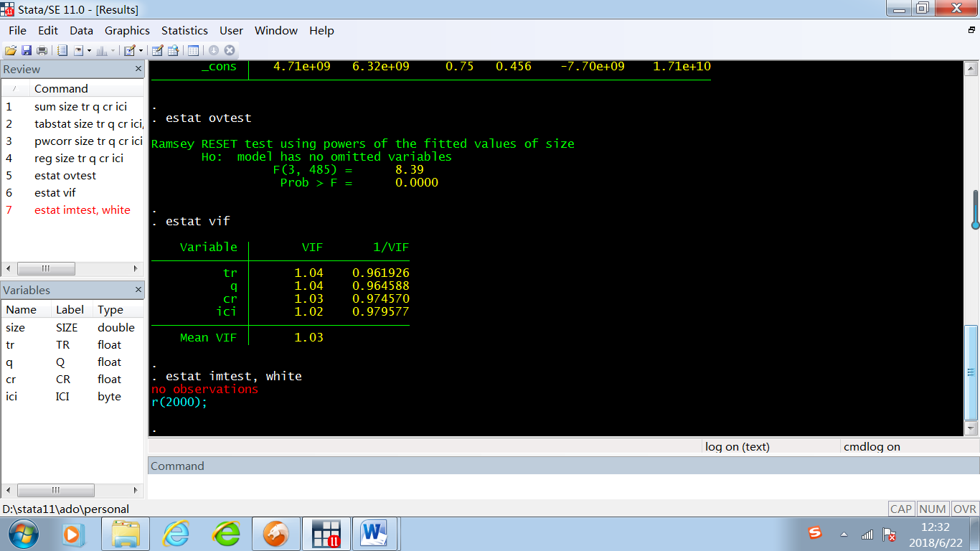Open the Windows Start button
Viewport: 980px width, 551px height.
(22, 534)
